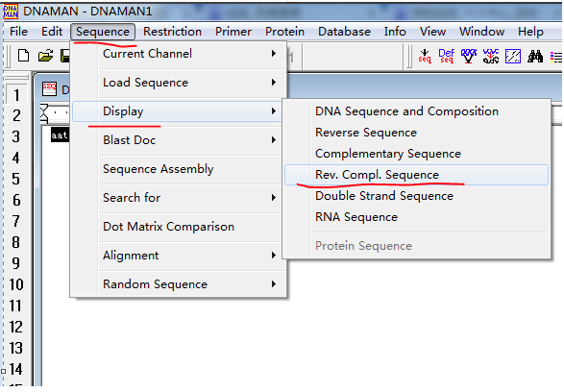This screenshot has height=392, width=564.
Task: Open the Restriction menu
Action: 172,32
